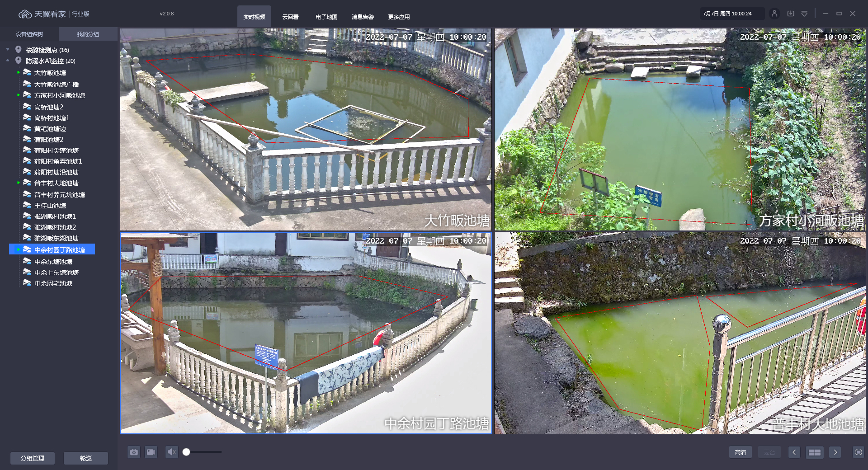Select camera 黄宅池塘边

(x=50, y=129)
